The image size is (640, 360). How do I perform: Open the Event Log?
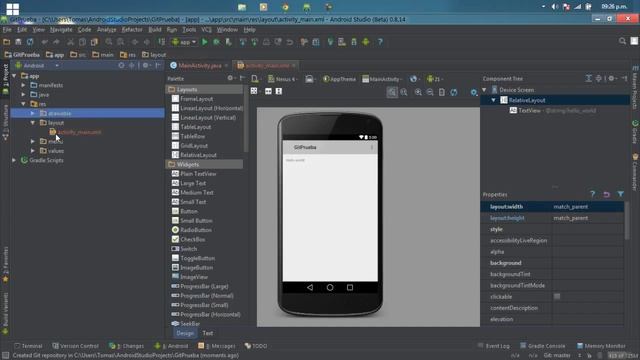[493, 346]
